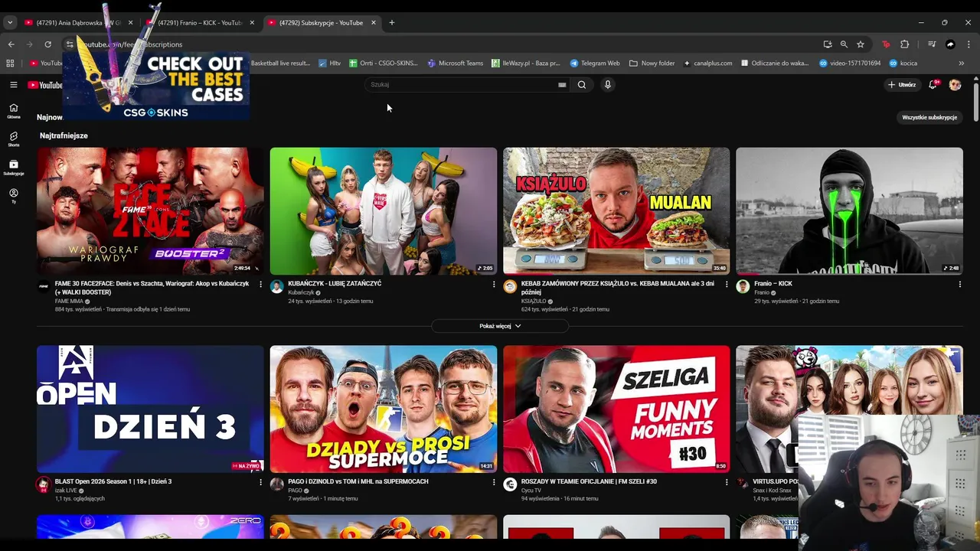Open the on-screen keyboard icon in search box
This screenshot has width=980, height=551.
click(562, 85)
